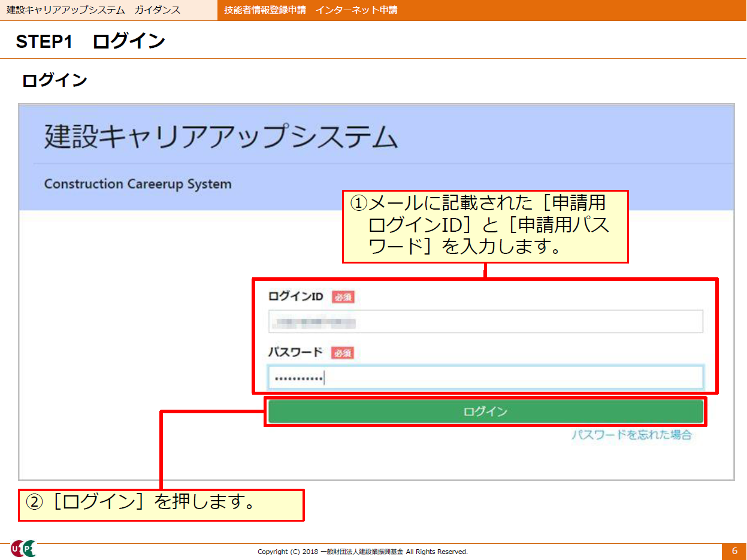
Task: Click the ログインID field label
Action: click(x=296, y=296)
